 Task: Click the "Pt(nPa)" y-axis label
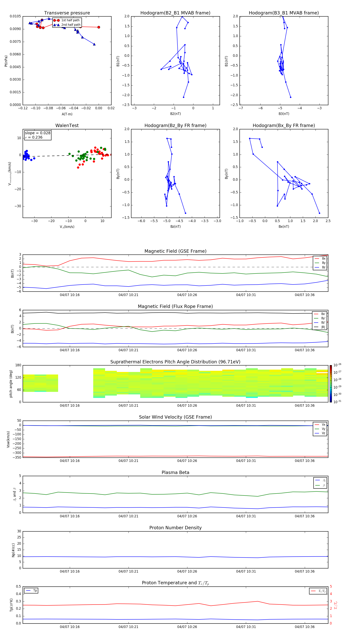[6, 61]
